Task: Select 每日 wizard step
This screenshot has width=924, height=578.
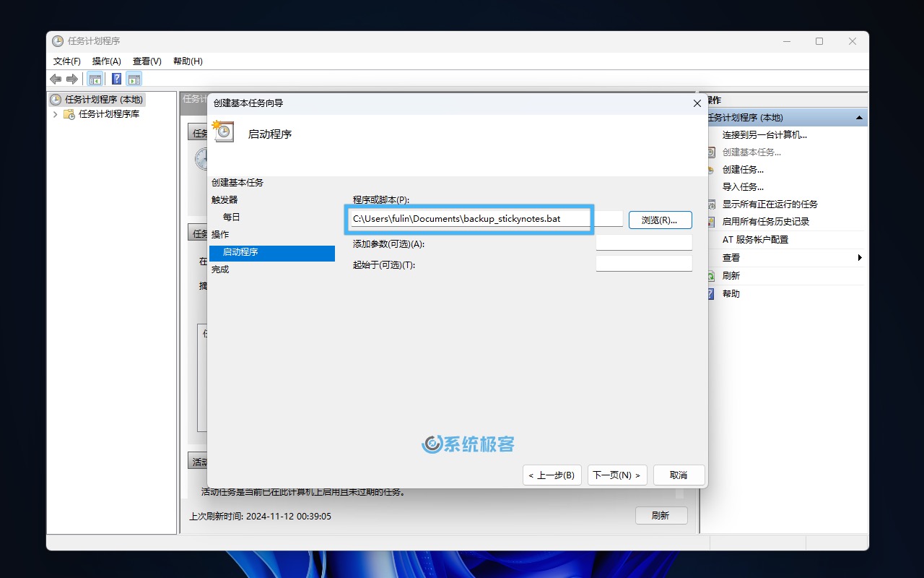Action: (232, 217)
